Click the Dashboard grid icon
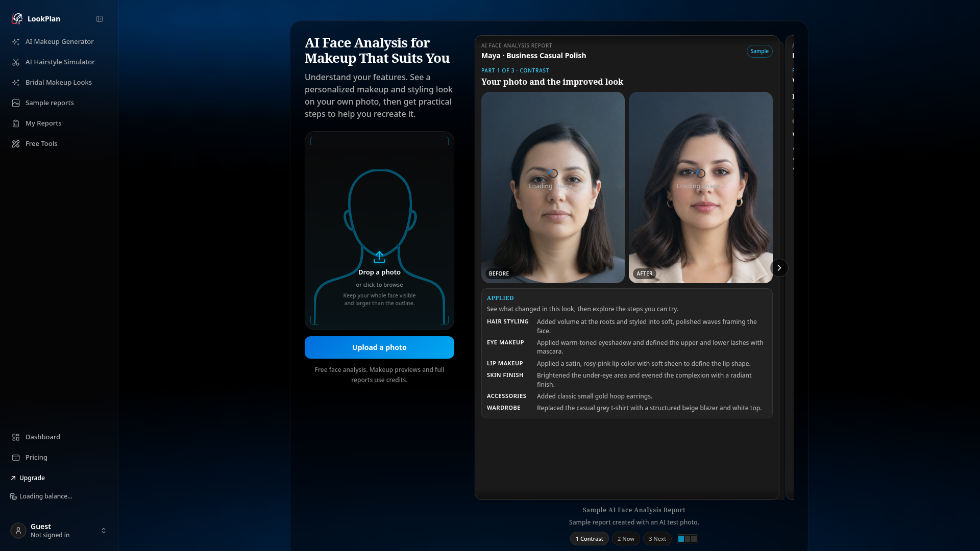 (x=16, y=437)
